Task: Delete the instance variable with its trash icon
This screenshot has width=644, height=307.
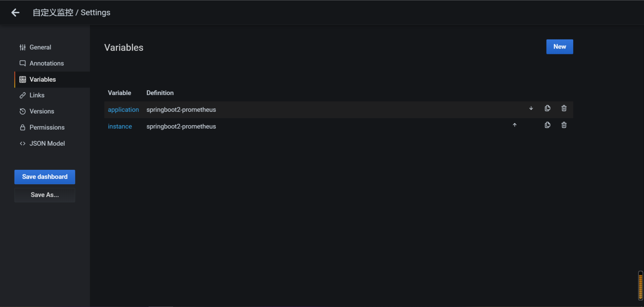Action: pyautogui.click(x=563, y=125)
